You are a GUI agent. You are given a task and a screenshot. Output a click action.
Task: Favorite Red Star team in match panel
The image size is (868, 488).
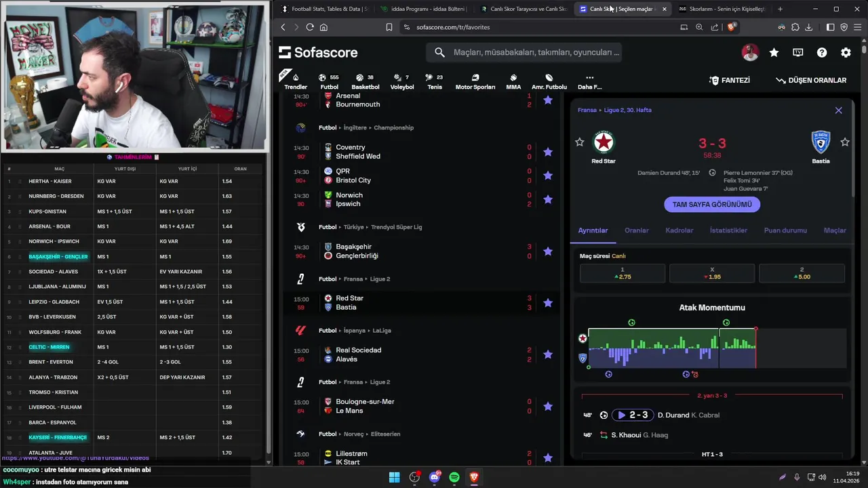click(x=579, y=142)
